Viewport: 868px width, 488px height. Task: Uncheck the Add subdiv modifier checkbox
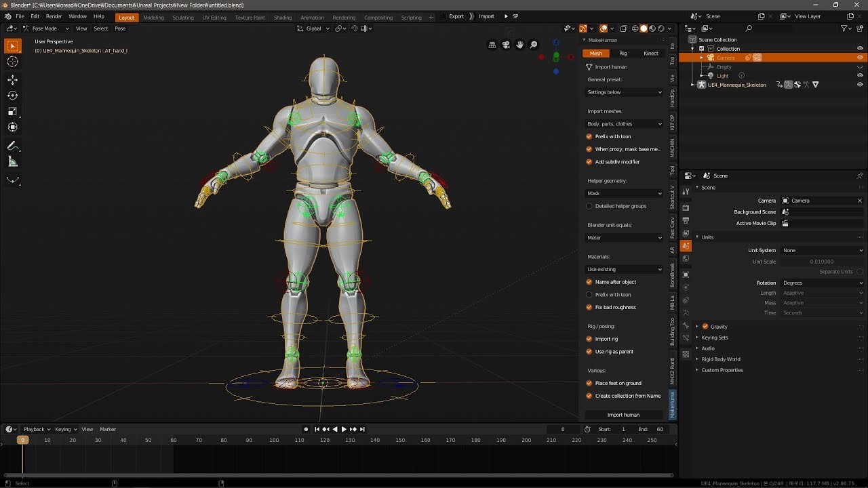[589, 162]
